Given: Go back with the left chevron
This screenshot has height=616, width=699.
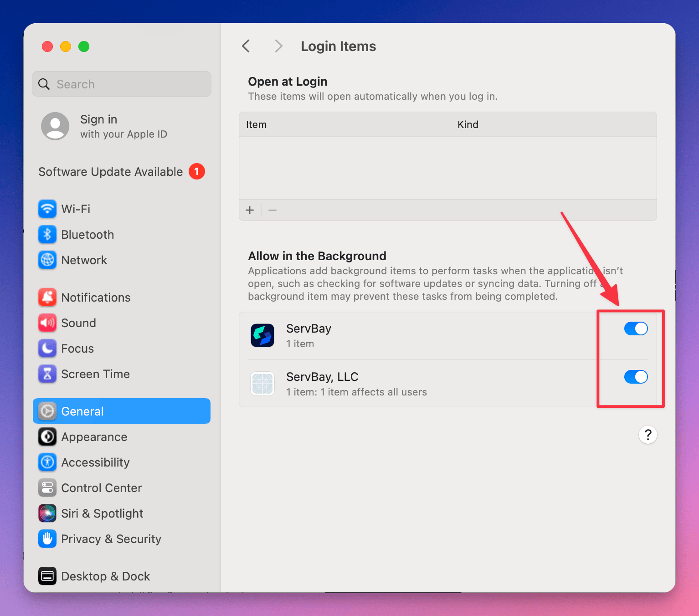Looking at the screenshot, I should coord(246,46).
